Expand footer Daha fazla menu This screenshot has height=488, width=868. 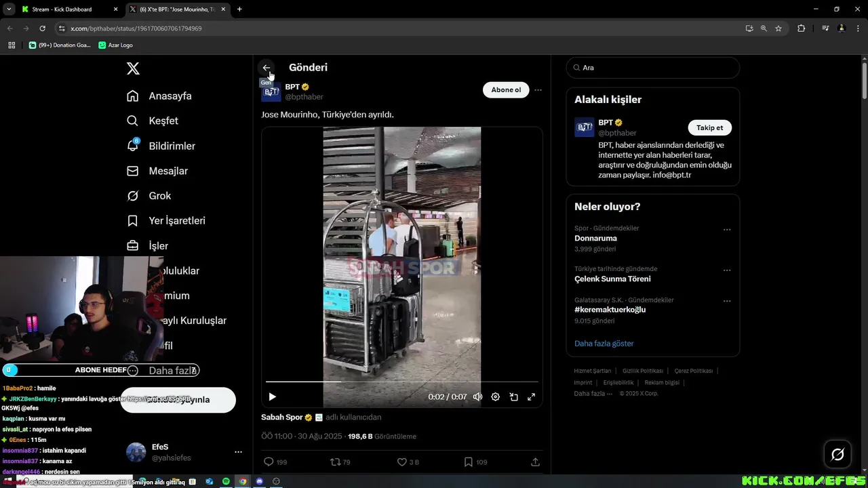pos(593,394)
